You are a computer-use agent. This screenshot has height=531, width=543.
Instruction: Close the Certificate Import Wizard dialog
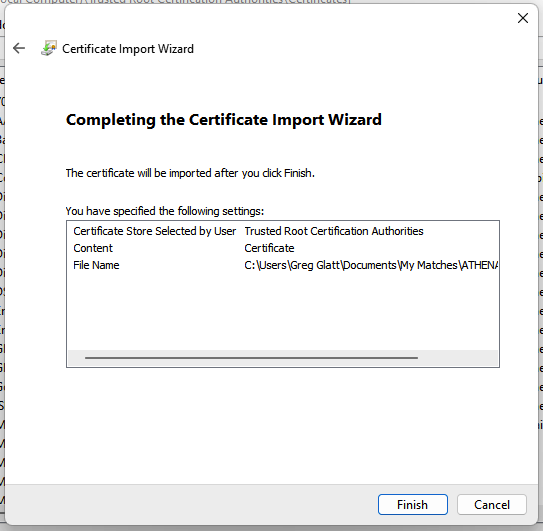click(523, 18)
